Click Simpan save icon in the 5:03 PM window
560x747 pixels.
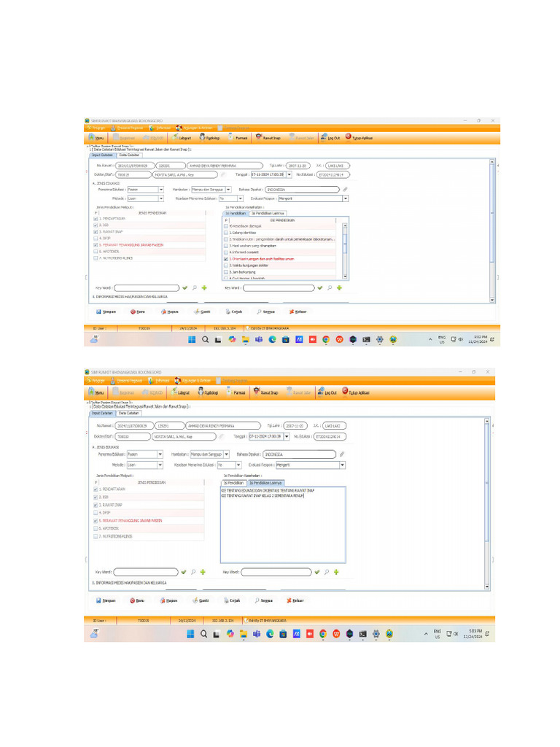pyautogui.click(x=98, y=601)
